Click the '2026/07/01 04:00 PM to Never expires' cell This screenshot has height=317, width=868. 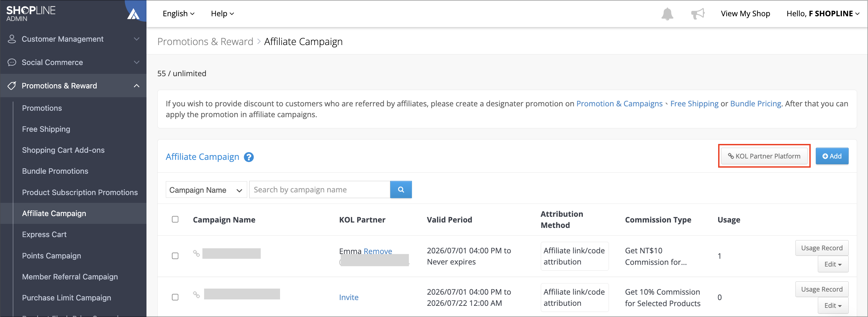click(x=469, y=256)
